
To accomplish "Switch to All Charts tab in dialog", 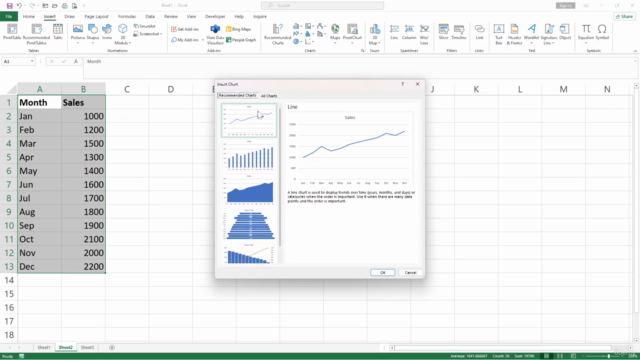I will pyautogui.click(x=269, y=96).
